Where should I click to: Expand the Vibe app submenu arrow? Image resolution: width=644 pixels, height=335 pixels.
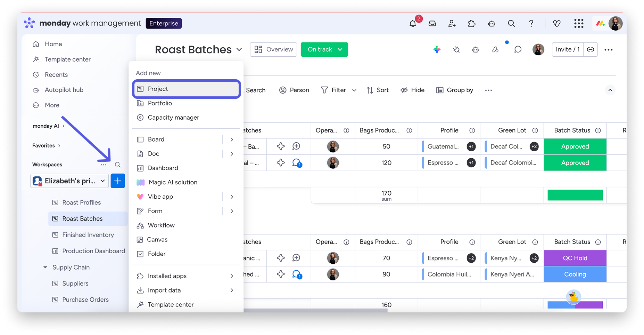pyautogui.click(x=232, y=197)
